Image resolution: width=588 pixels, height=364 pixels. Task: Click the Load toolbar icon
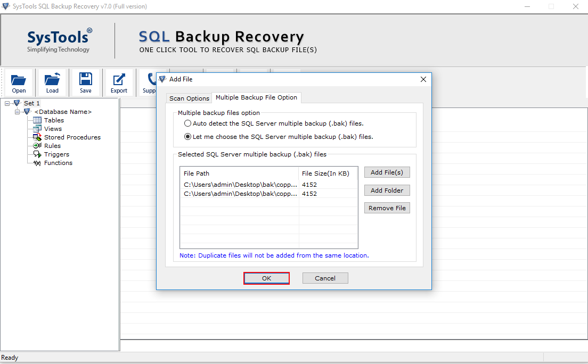pos(52,79)
